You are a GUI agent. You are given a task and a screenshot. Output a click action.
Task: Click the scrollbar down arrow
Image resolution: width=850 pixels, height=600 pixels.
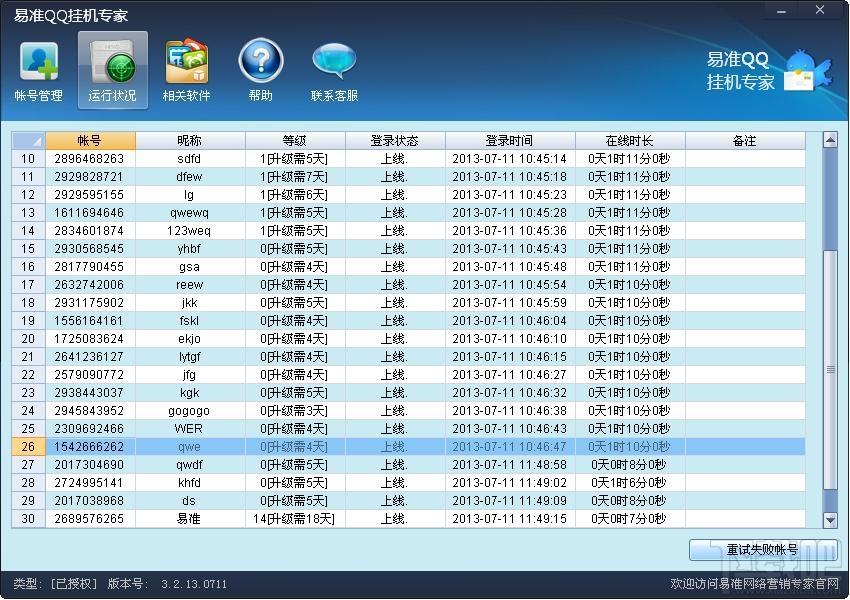(x=828, y=519)
